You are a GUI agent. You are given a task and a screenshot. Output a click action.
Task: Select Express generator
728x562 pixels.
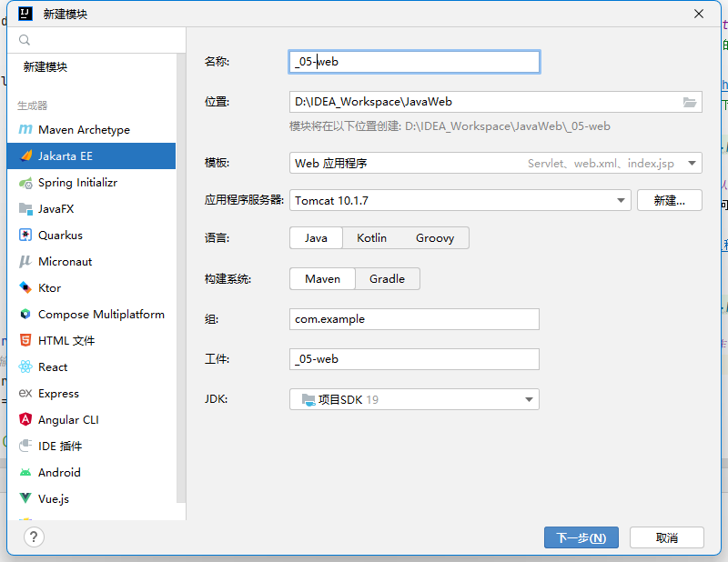coord(92,393)
